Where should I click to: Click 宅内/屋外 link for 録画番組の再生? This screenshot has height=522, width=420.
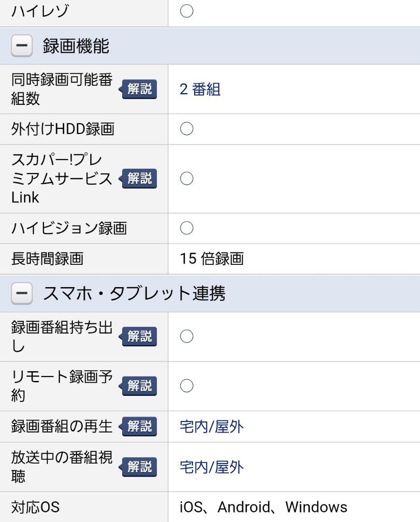pos(211,427)
